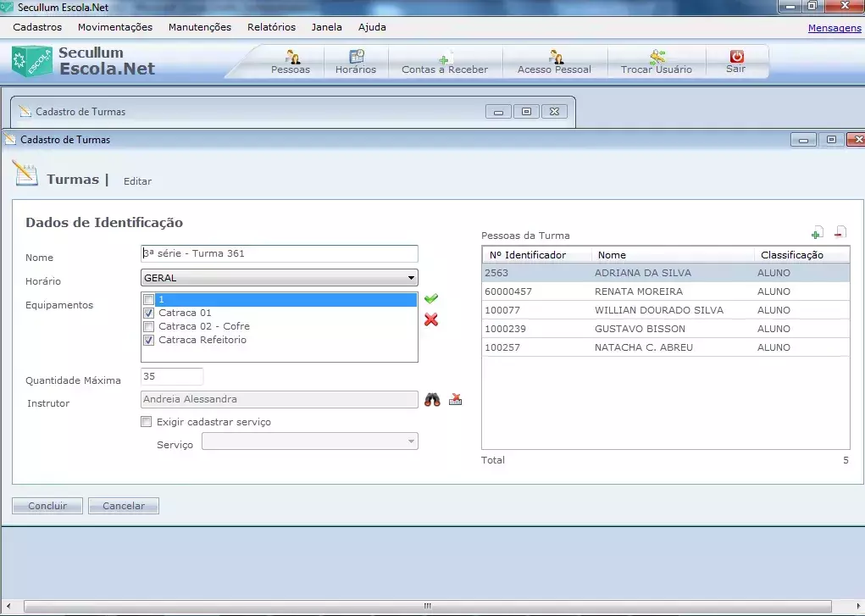The width and height of the screenshot is (865, 616).
Task: Select the NATACHA C. ABREU row
Action: tap(666, 347)
